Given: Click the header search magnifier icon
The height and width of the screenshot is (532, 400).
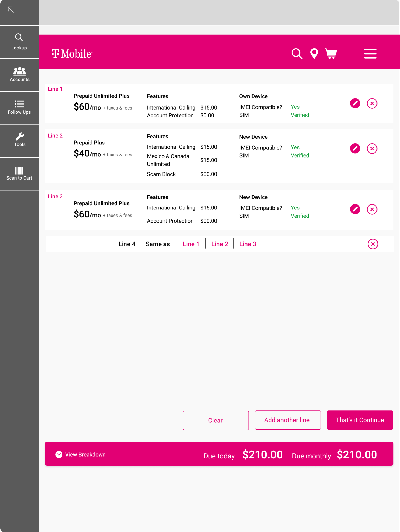Looking at the screenshot, I should point(297,54).
